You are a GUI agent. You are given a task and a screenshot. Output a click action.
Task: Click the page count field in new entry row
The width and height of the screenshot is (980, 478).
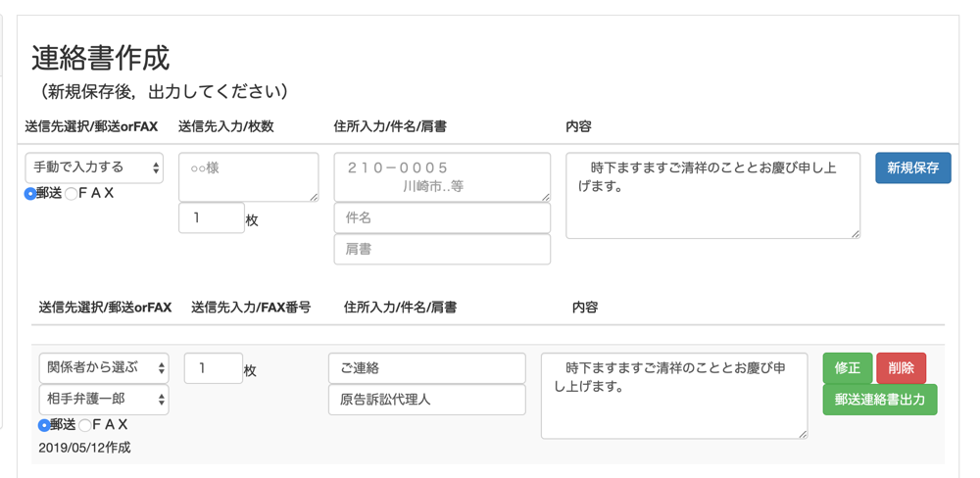[212, 218]
